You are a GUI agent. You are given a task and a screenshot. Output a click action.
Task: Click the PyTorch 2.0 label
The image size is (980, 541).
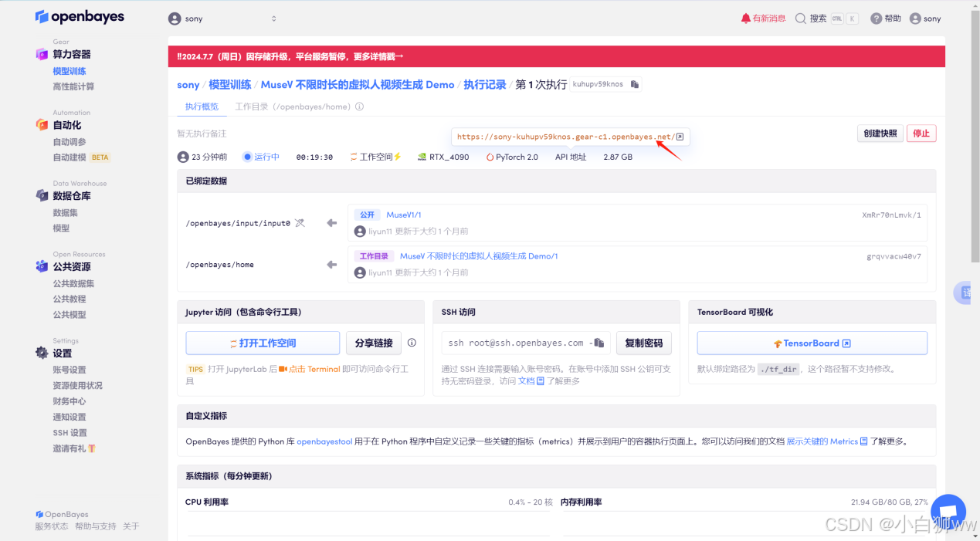click(x=512, y=157)
